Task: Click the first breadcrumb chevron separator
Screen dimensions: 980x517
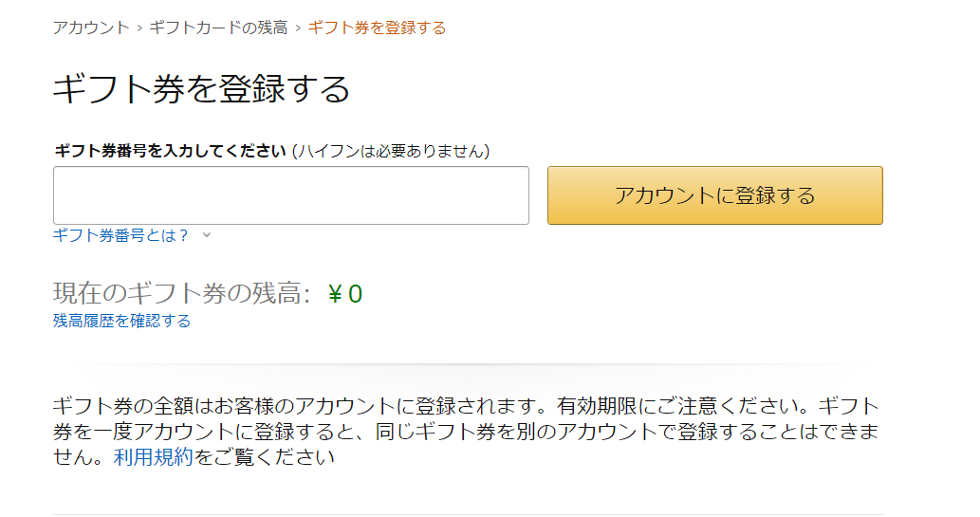Action: point(139,28)
